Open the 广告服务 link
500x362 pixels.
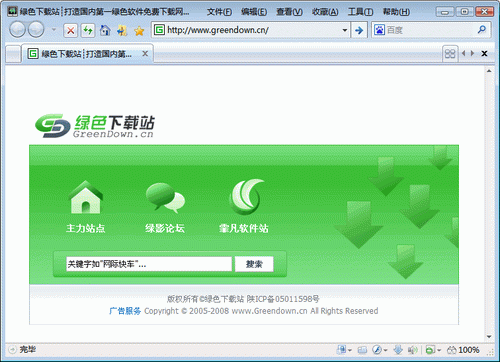pos(125,311)
